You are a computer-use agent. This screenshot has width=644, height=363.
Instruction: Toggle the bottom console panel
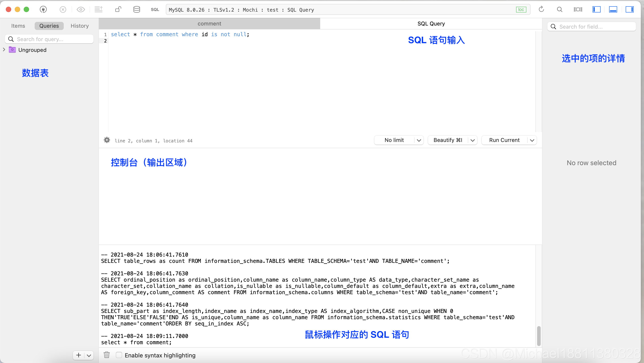click(613, 9)
